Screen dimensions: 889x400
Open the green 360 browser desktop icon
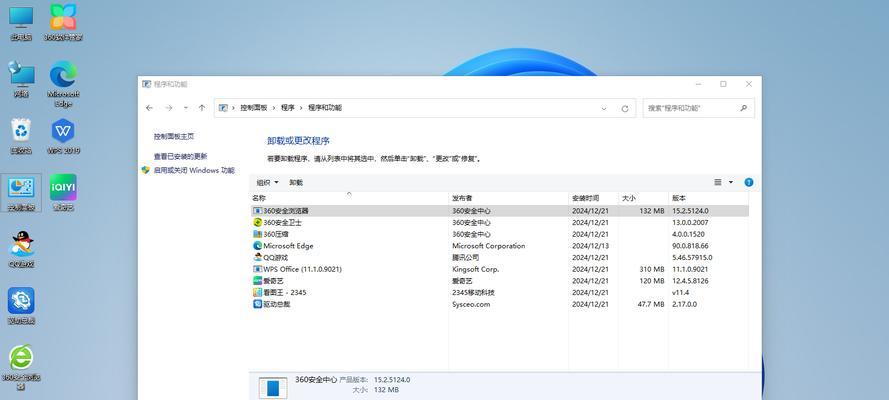point(21,367)
